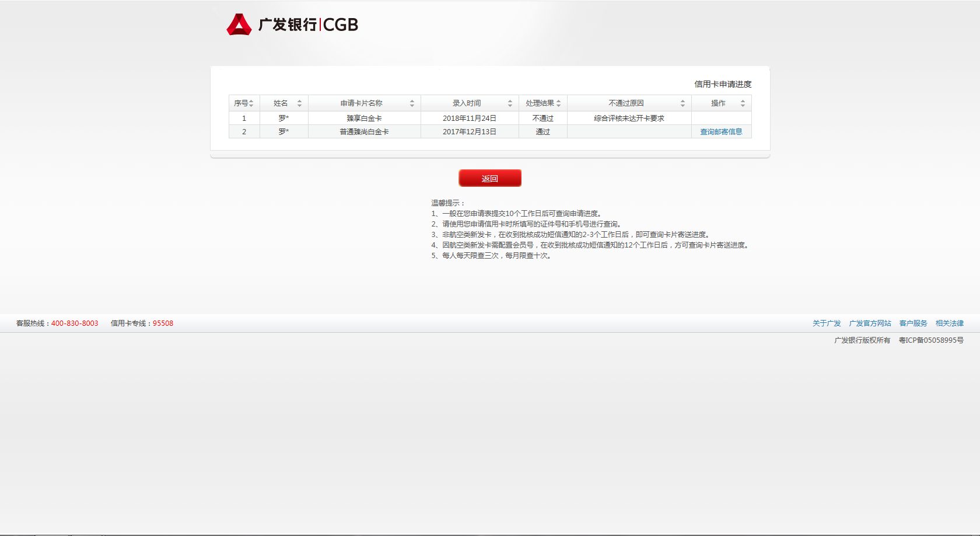Sort by 序号 column arrows
The height and width of the screenshot is (536, 980).
point(251,103)
